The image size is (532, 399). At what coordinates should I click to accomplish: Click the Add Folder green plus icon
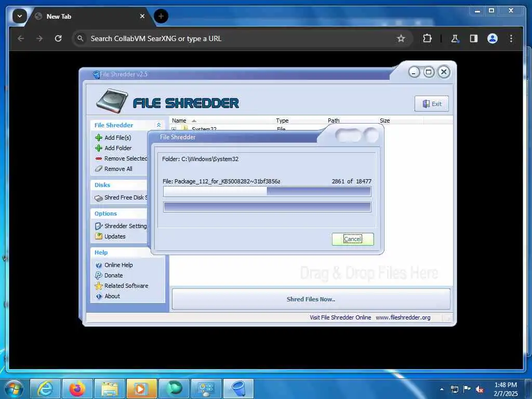tap(99, 148)
